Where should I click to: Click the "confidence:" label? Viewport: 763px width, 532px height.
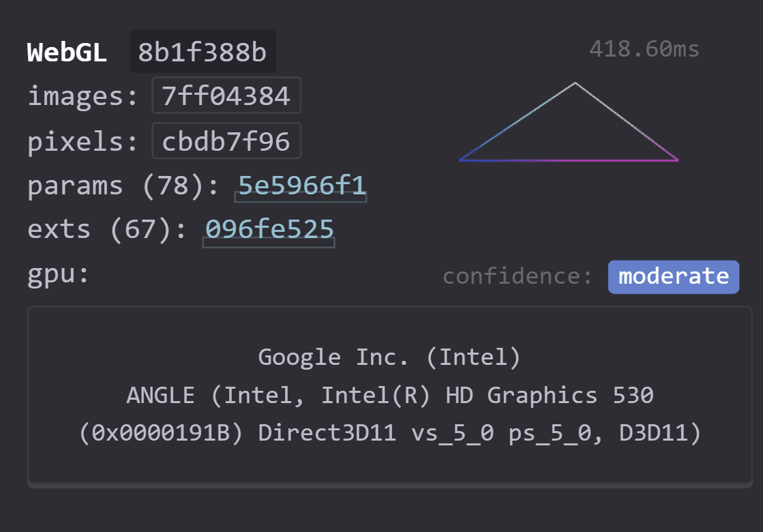(x=518, y=276)
